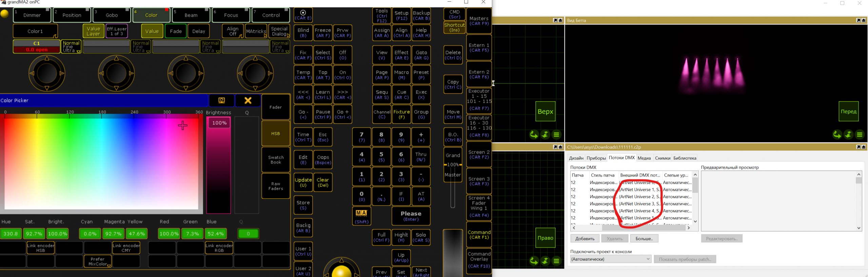Click the Hue value field showing 330.8
This screenshot has width=868, height=277.
pyautogui.click(x=11, y=234)
